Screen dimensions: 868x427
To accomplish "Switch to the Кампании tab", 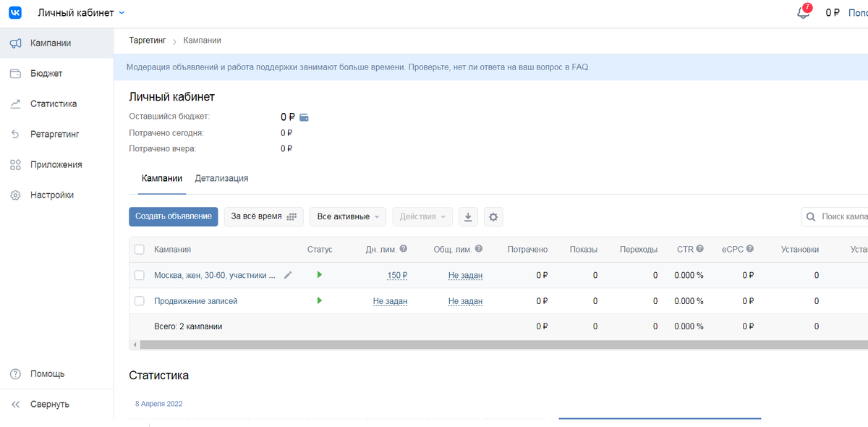I will click(x=162, y=178).
